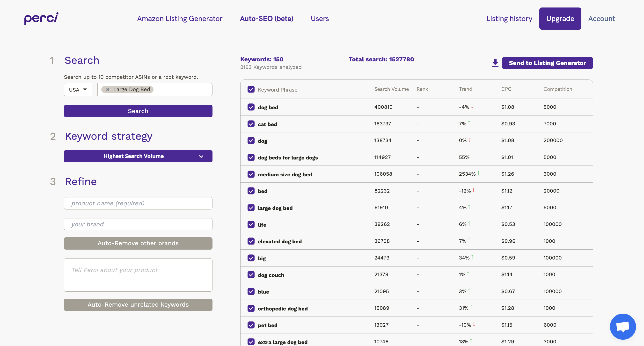Viewport: 644px width, 346px height.
Task: Go to Auto-SEO (beta) tab
Action: tap(266, 19)
